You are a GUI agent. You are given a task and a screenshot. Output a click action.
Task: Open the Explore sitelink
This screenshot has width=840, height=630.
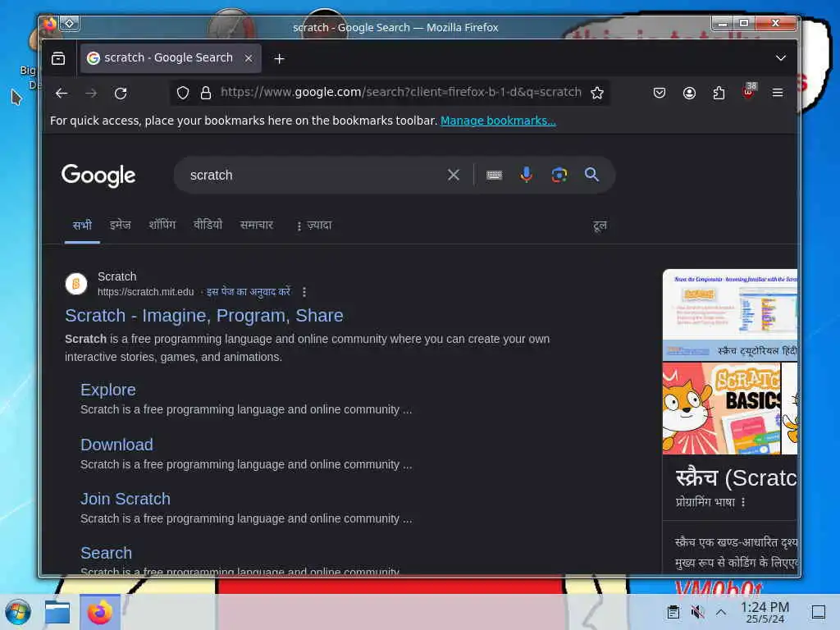108,390
